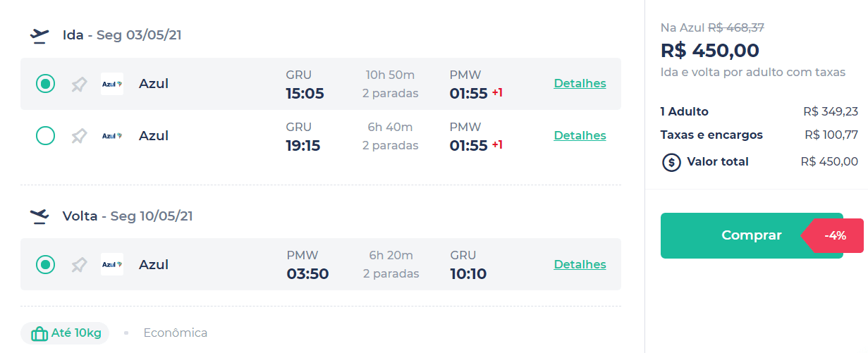Click the departing airplane icon next to Ida
Viewport: 868px width, 353px height.
pos(40,35)
